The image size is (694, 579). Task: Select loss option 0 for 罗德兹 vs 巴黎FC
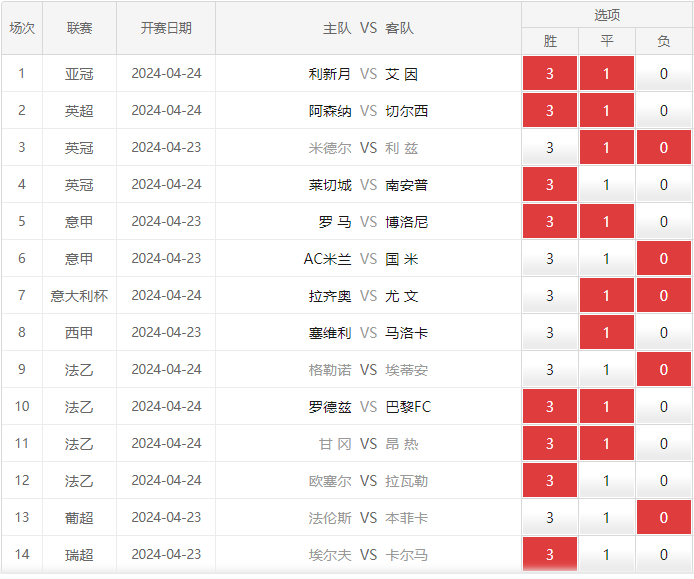pos(664,406)
